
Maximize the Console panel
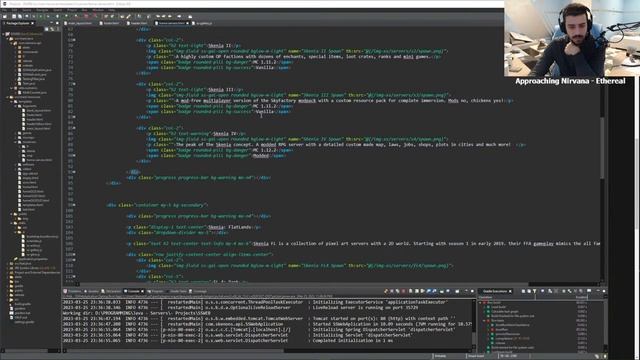point(472,291)
